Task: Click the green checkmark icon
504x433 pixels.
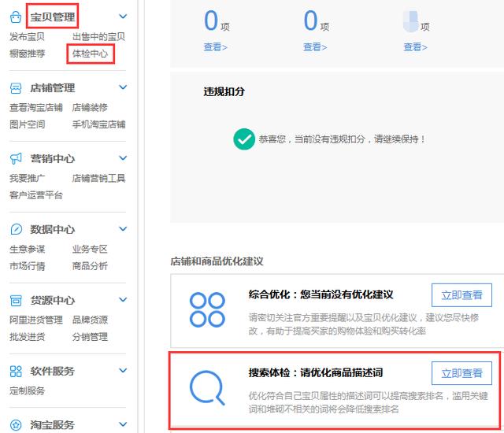Action: coord(244,139)
